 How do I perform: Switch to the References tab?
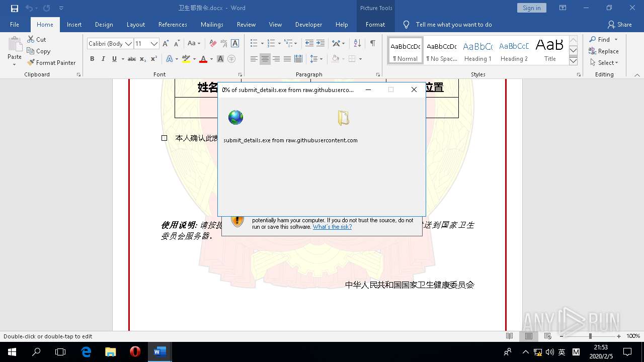point(173,25)
